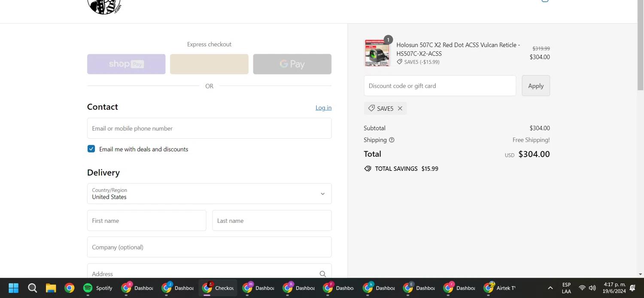Click the Free Shipping! text
This screenshot has height=298, width=644.
coord(531,140)
